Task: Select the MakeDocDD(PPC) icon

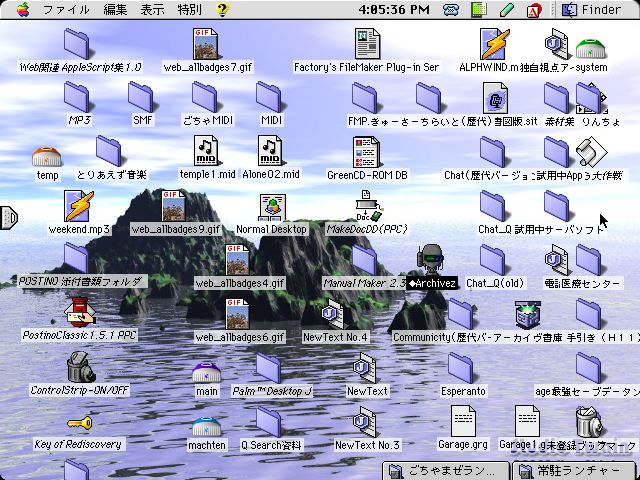Action: (x=367, y=206)
